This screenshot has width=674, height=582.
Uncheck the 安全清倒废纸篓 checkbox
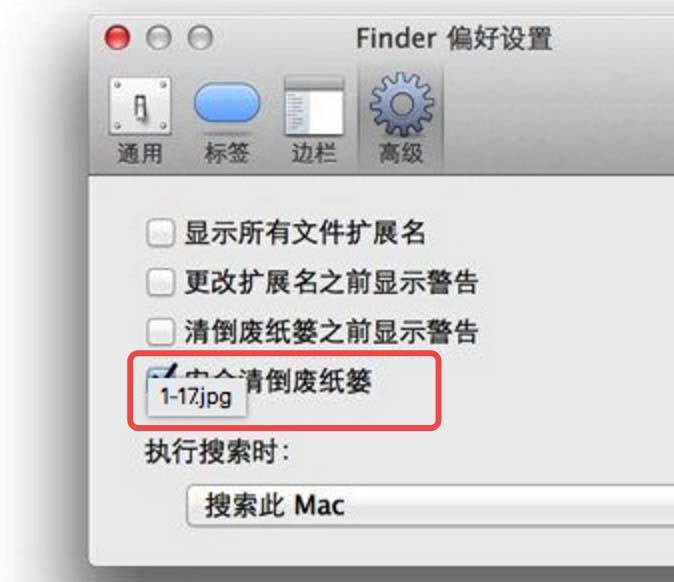(160, 374)
